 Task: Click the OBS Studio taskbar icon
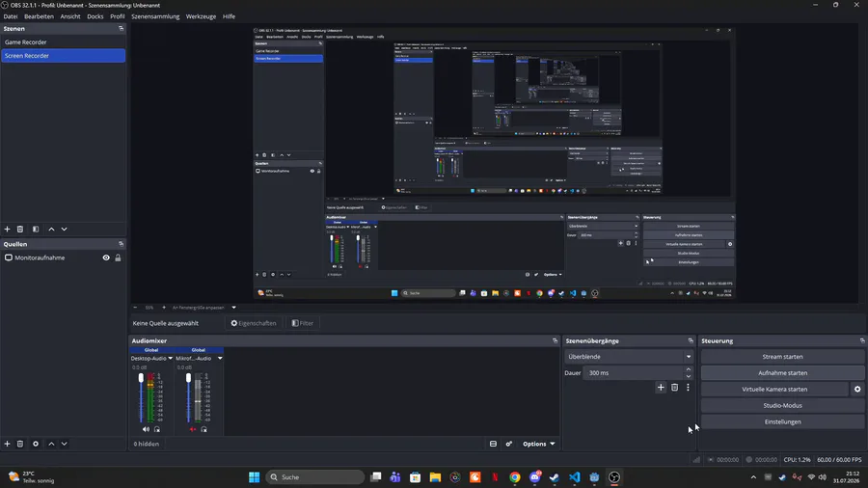coord(614,477)
